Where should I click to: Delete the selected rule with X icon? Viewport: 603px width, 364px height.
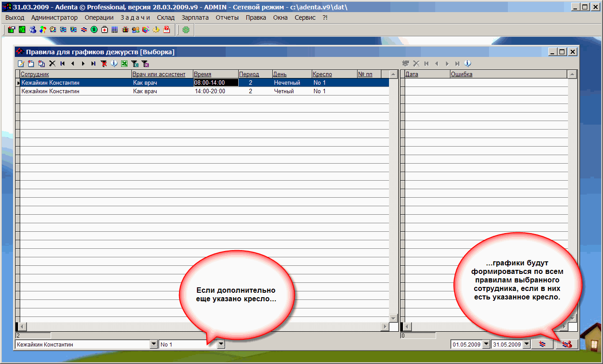pos(52,64)
